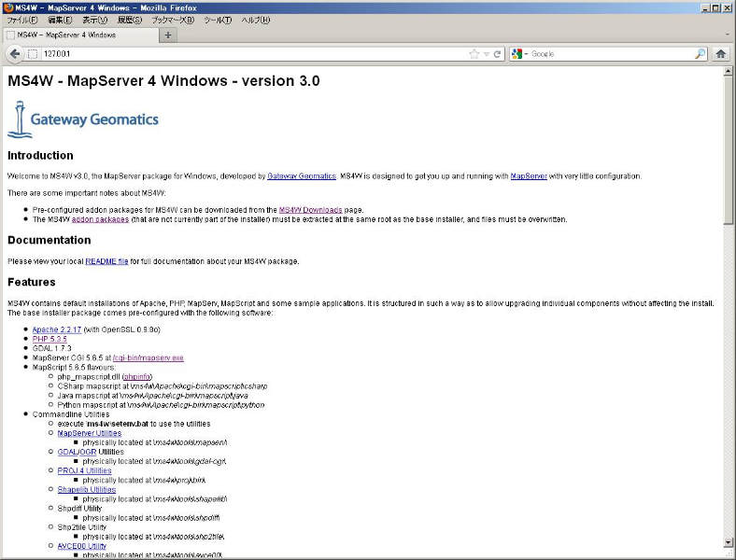The image size is (736, 560).
Task: Click the address bar showing 127.0.0.1
Action: pyautogui.click(x=252, y=54)
